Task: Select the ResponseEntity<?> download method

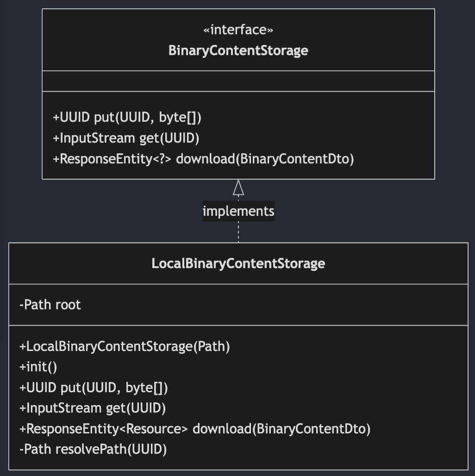Action: pyautogui.click(x=203, y=159)
